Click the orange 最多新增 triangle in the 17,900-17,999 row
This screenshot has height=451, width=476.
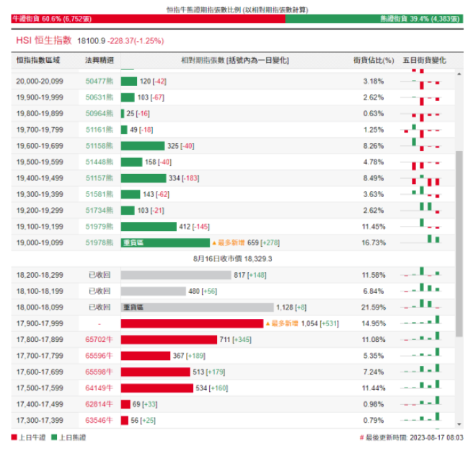click(x=269, y=324)
